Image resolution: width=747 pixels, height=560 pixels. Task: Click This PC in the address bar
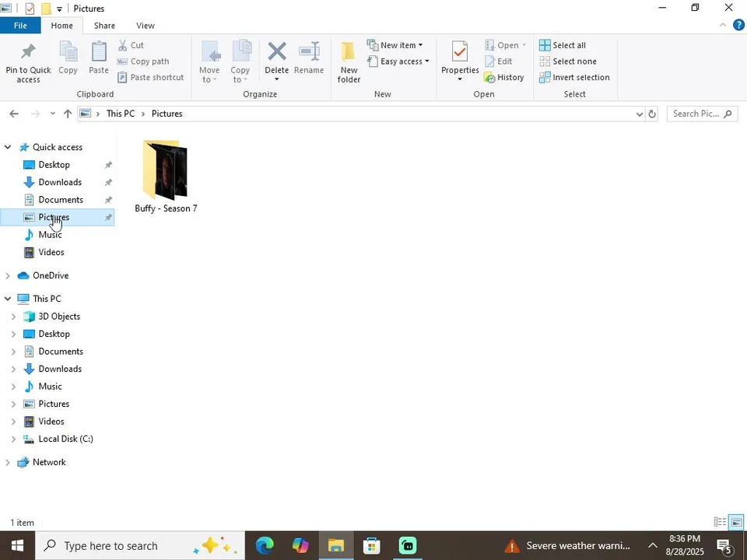[121, 114]
